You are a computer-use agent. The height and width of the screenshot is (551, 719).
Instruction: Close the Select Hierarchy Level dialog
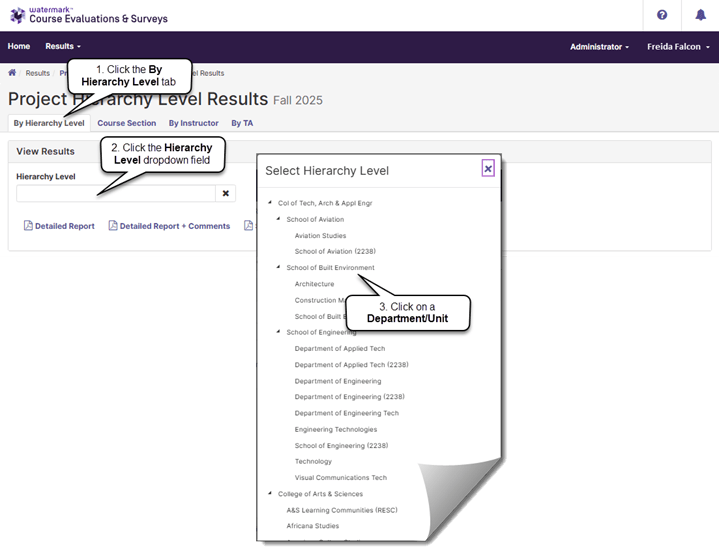coord(488,169)
